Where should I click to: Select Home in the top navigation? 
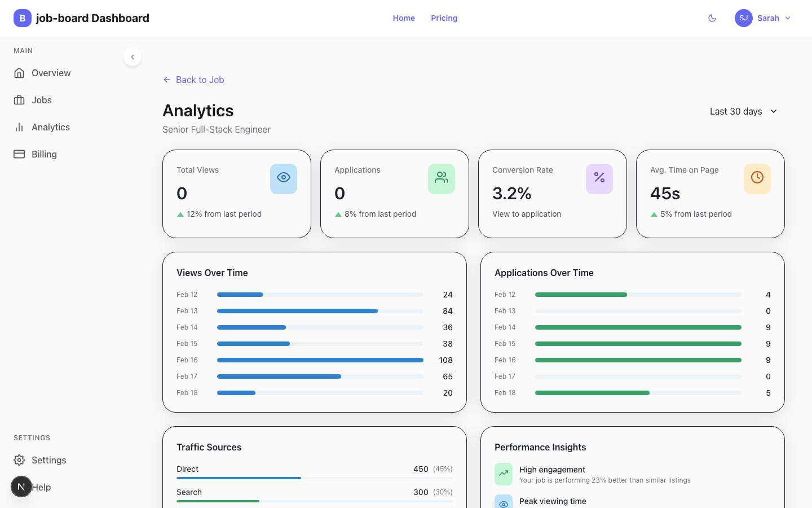[404, 18]
